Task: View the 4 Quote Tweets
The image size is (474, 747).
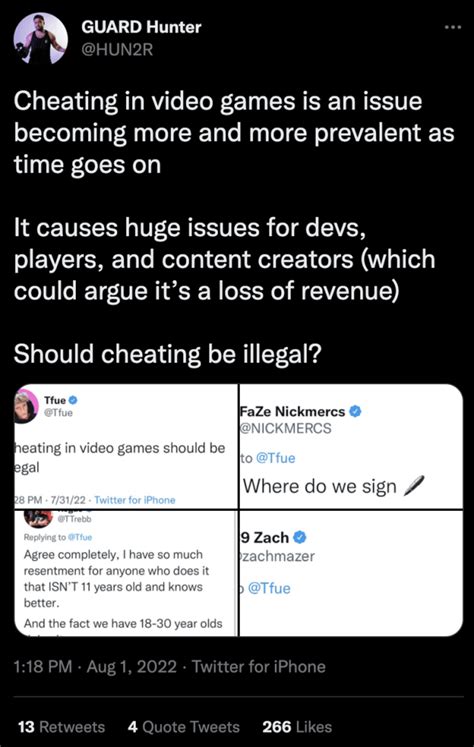Action: tap(184, 727)
